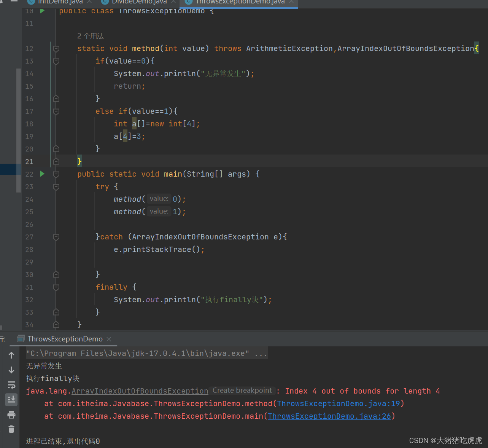
Task: Click the '2 个用法' usages hint
Action: [x=91, y=36]
